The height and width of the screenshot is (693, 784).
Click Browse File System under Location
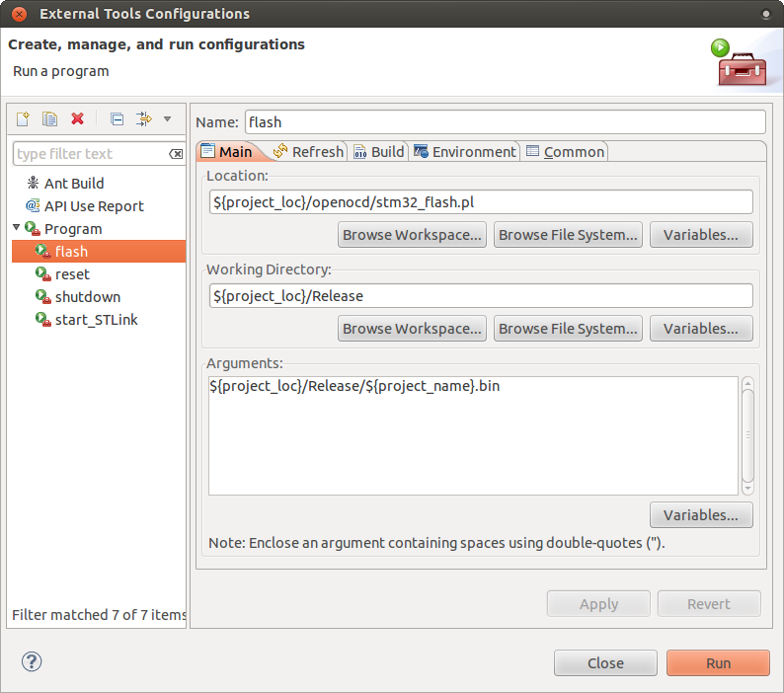[568, 235]
